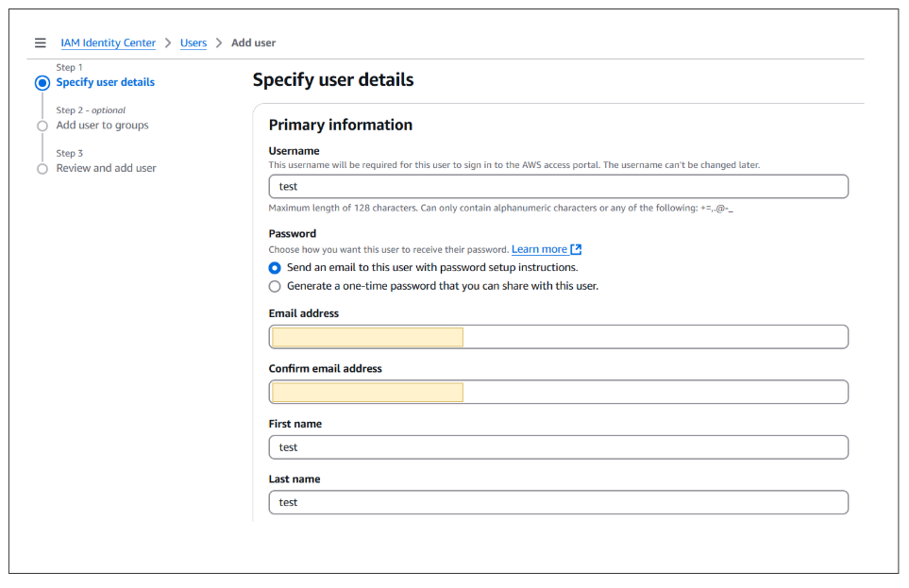Jump to Review and add user step
The height and width of the screenshot is (588, 909).
point(106,169)
